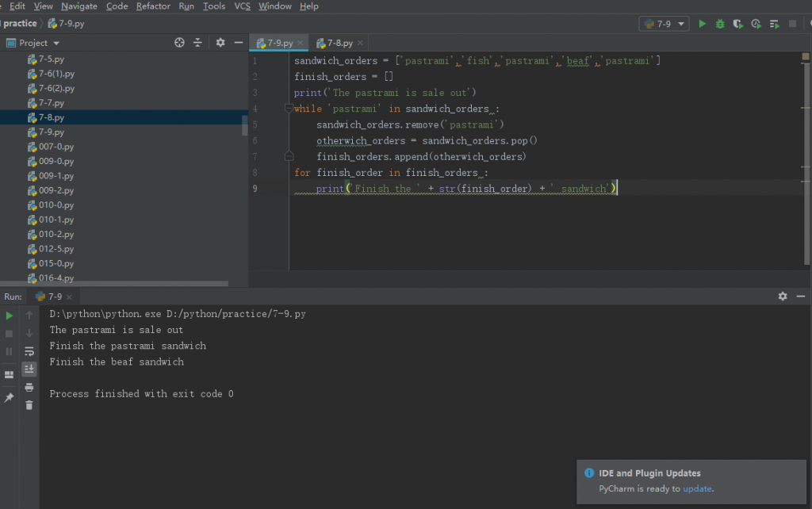This screenshot has width=812, height=509.
Task: Rerun 7-9 from the Run panel
Action: pos(10,316)
